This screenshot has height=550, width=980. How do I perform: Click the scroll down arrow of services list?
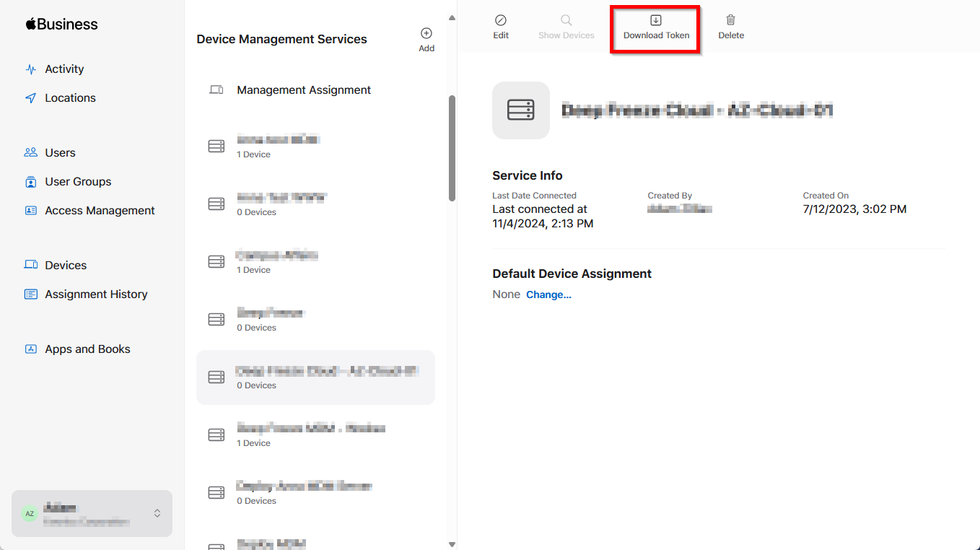point(452,544)
